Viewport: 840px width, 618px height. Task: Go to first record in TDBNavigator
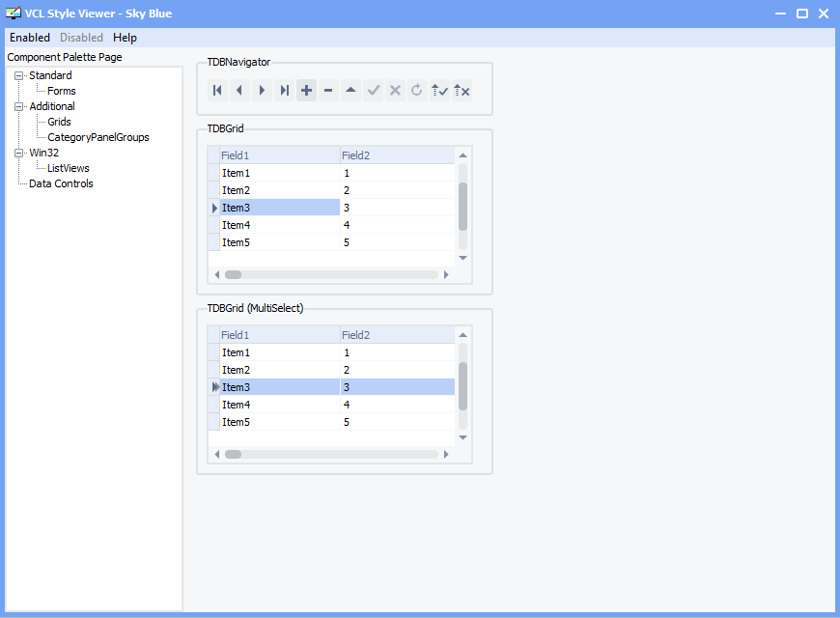pos(217,91)
